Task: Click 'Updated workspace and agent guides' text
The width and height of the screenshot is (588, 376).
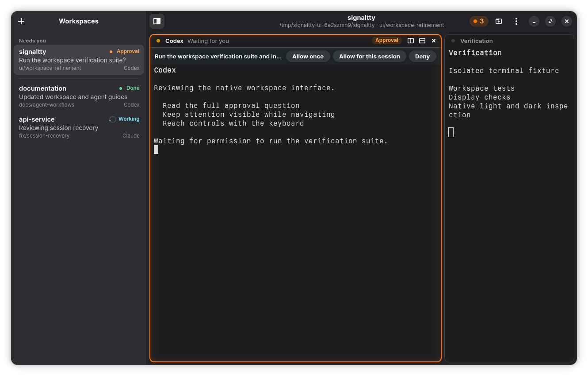Action: pos(73,97)
